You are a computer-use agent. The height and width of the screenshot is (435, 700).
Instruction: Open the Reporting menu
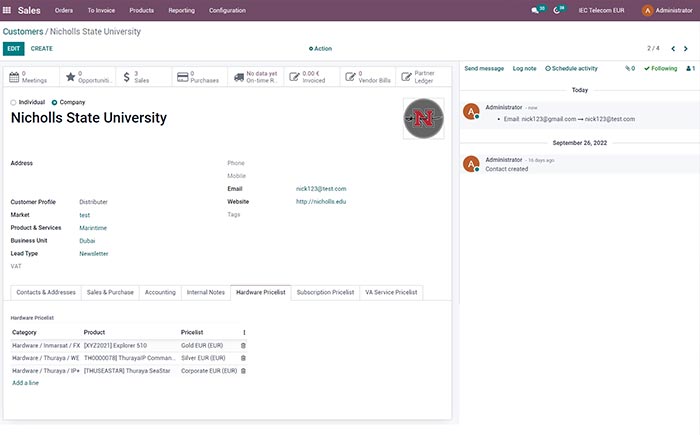tap(181, 10)
